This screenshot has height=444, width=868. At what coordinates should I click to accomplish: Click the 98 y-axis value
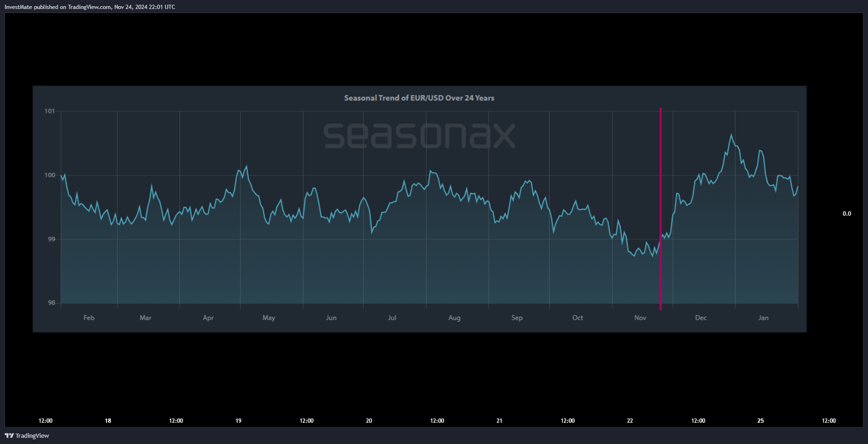52,303
